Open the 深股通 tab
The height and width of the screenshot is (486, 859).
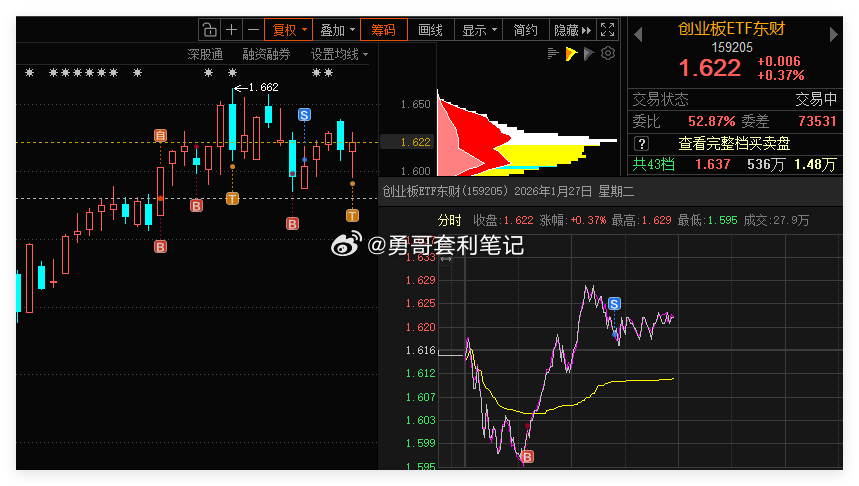(205, 54)
